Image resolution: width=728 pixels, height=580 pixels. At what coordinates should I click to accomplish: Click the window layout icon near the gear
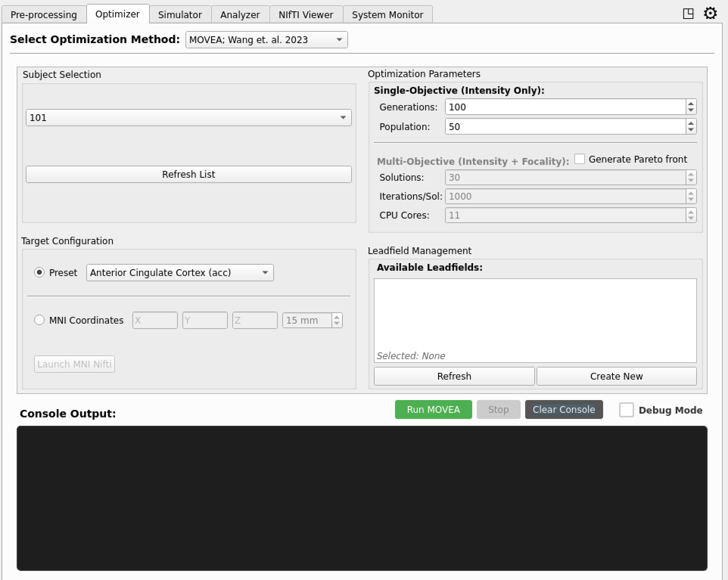pyautogui.click(x=688, y=13)
